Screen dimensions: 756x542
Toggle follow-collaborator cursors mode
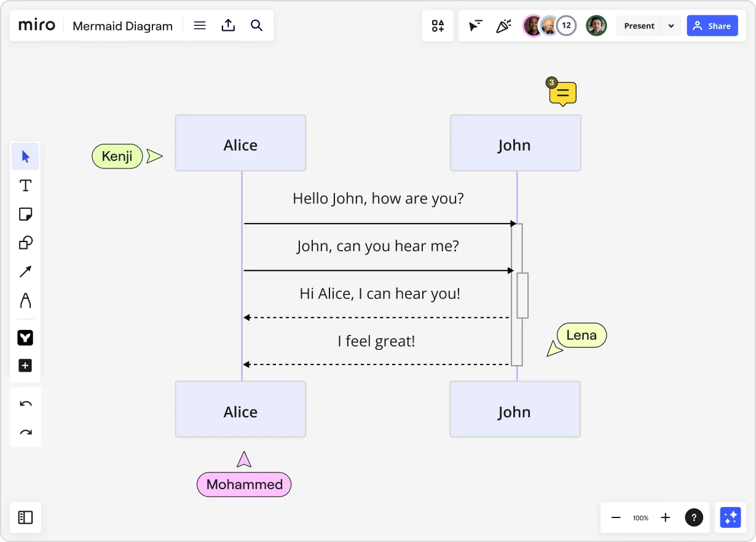[x=475, y=25]
